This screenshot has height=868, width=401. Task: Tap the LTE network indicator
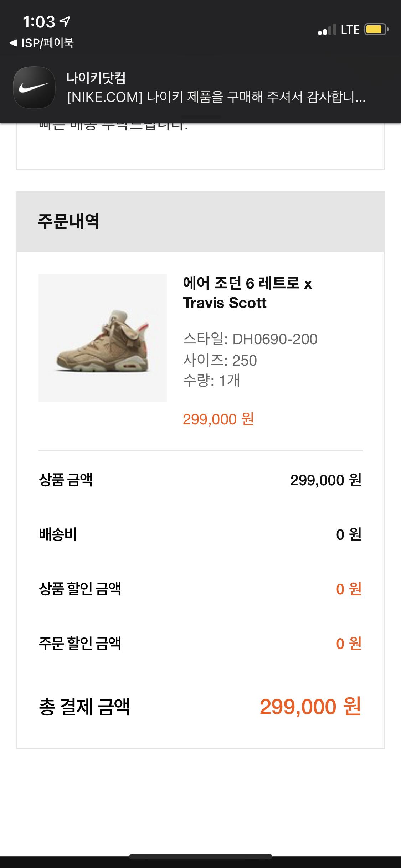click(350, 30)
